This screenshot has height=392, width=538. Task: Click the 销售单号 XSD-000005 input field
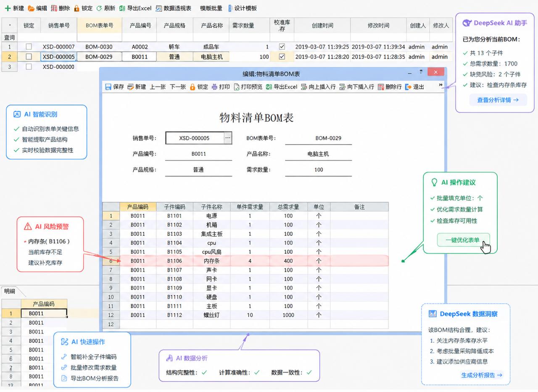pyautogui.click(x=195, y=138)
